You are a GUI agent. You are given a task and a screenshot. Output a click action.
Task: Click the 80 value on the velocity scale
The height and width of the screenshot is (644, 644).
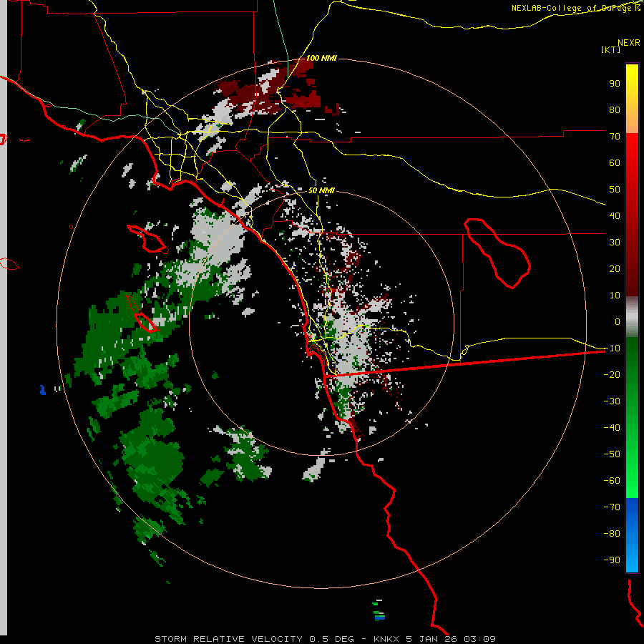pos(615,110)
